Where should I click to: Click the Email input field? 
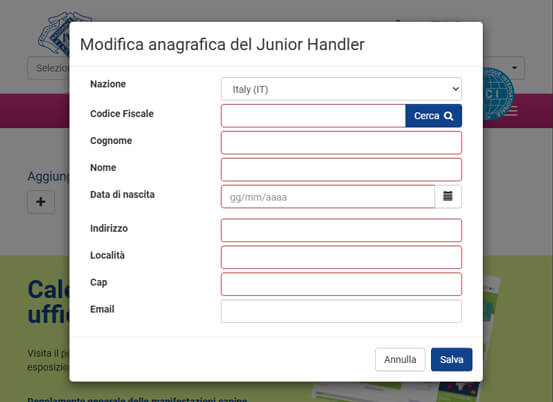coord(341,311)
